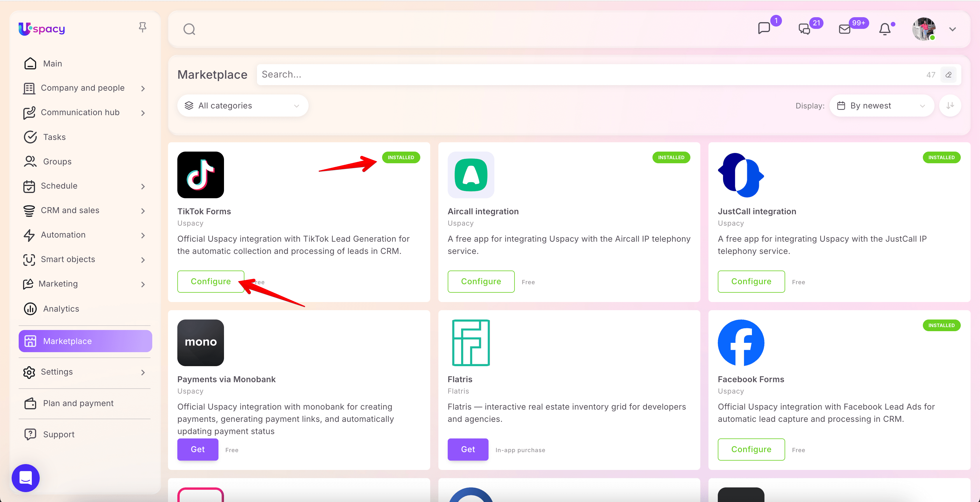Screen dimensions: 980x502
Task: Open the All categories dropdown
Action: (x=243, y=106)
